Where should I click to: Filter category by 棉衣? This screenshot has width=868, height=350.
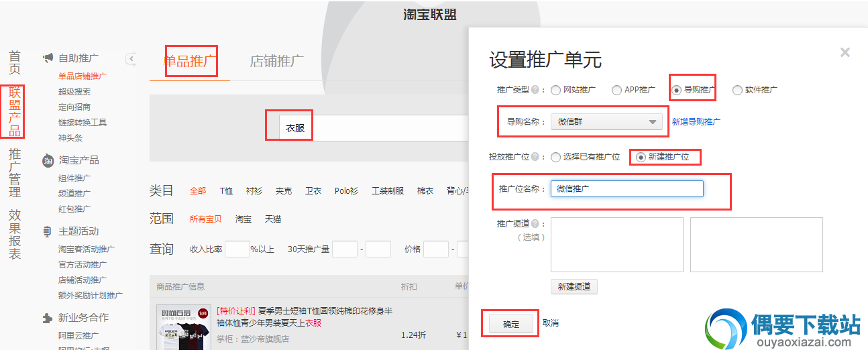pos(425,191)
